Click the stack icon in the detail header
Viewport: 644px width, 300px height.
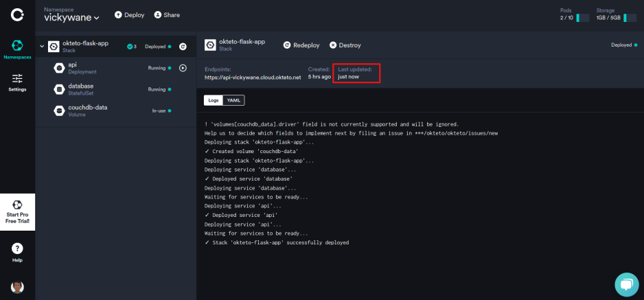coord(210,45)
